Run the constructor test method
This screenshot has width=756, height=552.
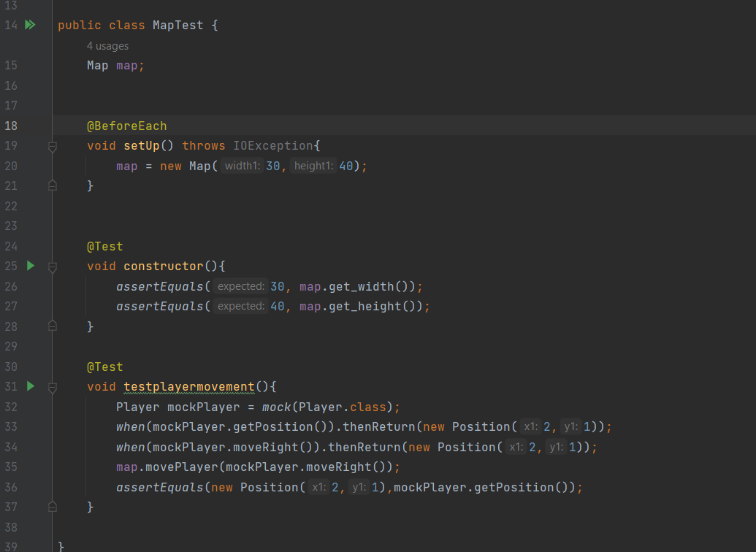click(30, 266)
